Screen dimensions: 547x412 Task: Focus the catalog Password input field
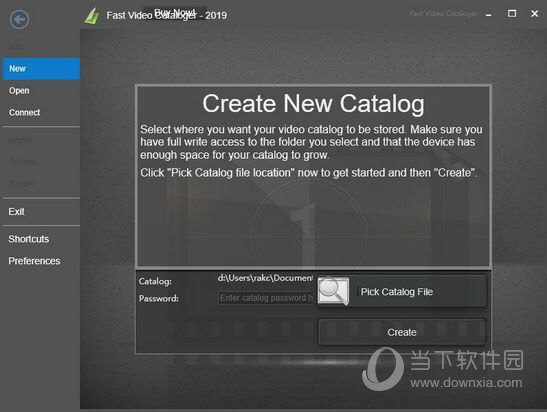266,298
